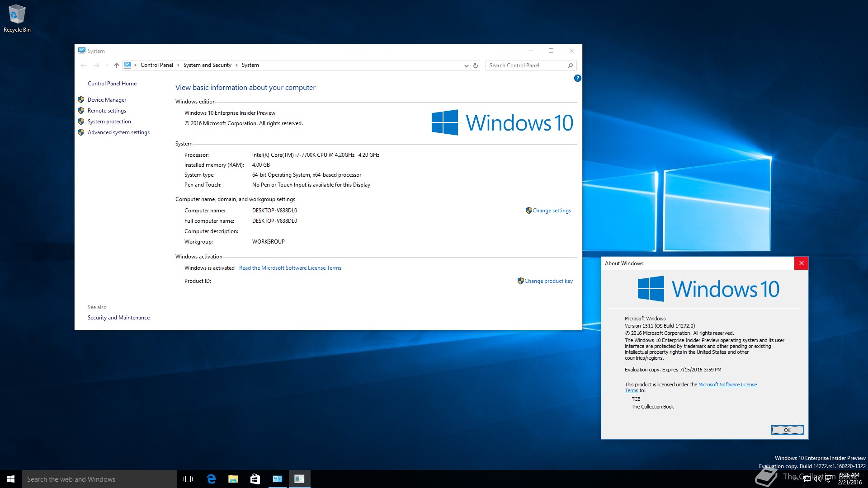Open Remote settings link
The height and width of the screenshot is (488, 868).
click(107, 111)
